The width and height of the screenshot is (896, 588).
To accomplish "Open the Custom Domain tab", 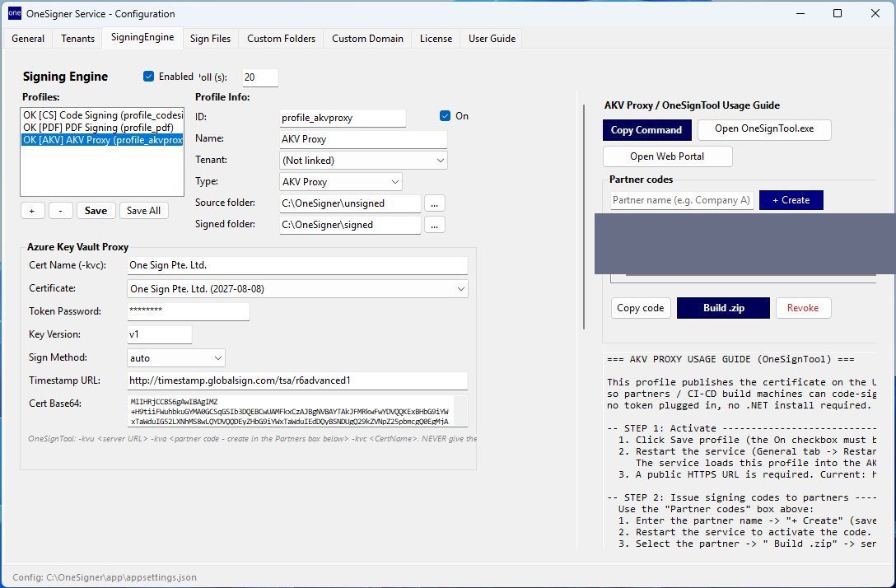I will (x=367, y=39).
